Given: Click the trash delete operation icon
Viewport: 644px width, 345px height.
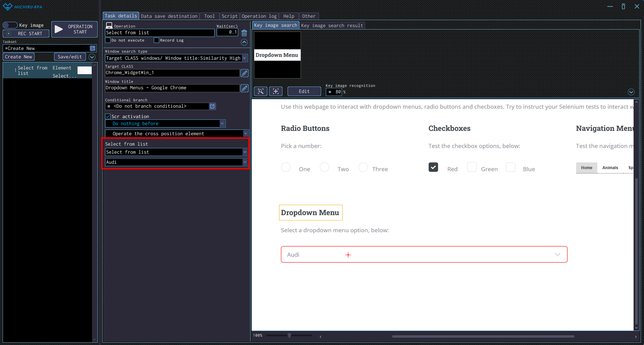Looking at the screenshot, I should [244, 33].
